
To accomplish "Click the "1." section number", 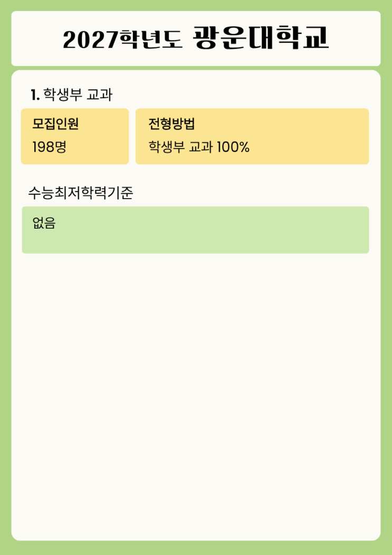I will 35,95.
